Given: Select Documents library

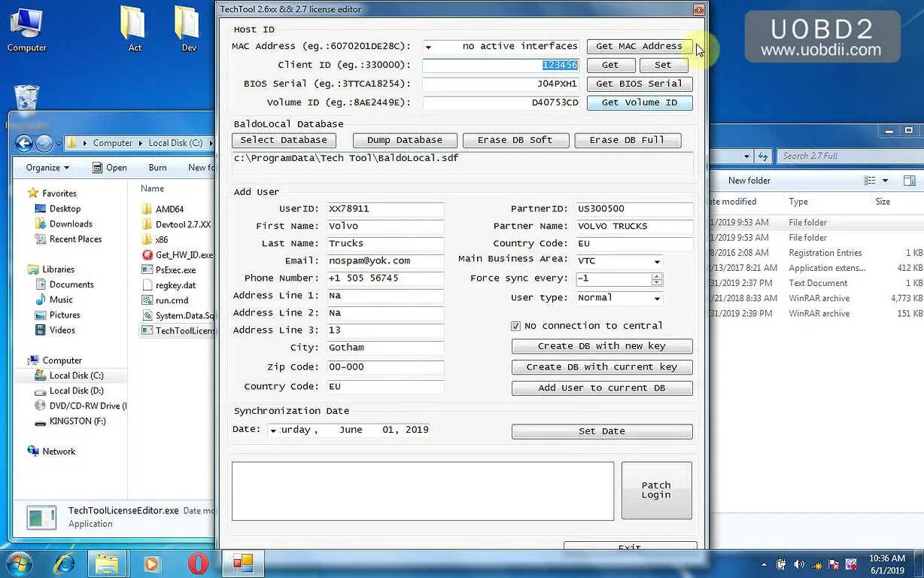Looking at the screenshot, I should click(x=65, y=284).
